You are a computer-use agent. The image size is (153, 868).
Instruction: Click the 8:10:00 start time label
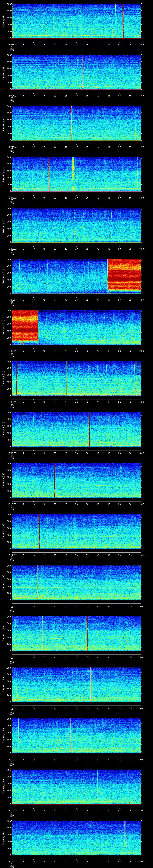coord(12,504)
